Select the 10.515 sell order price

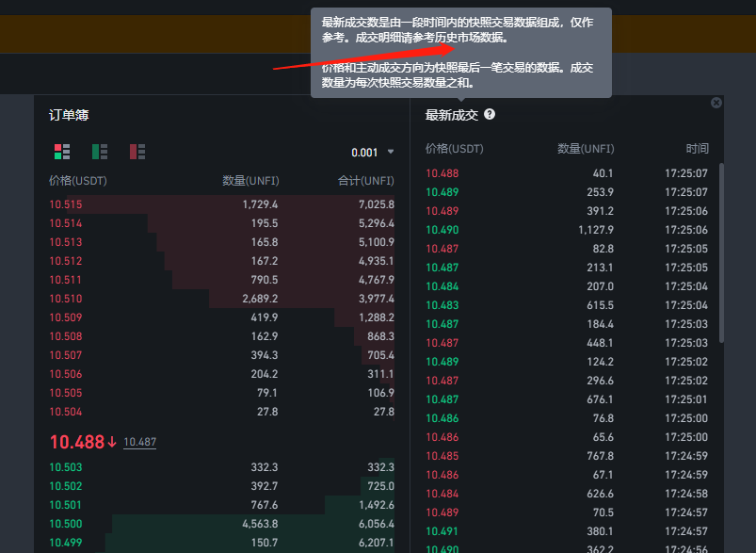pos(66,204)
